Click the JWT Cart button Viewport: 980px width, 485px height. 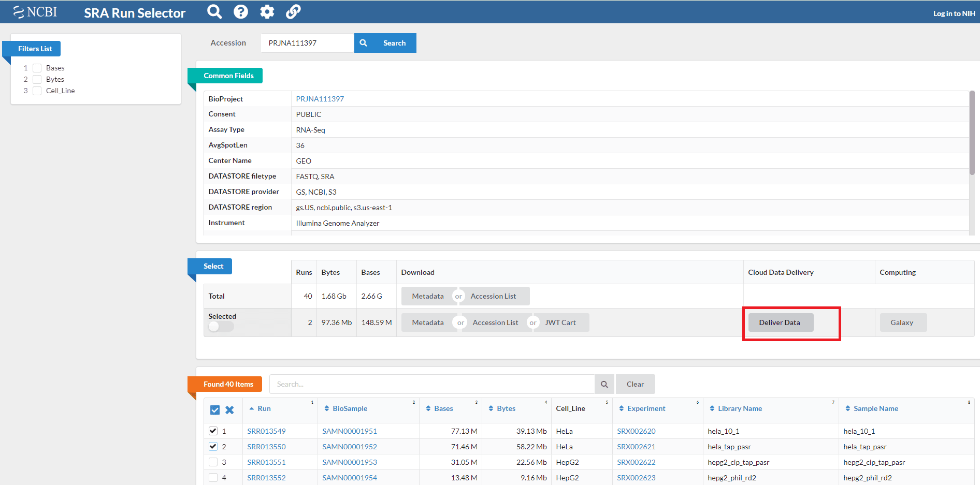pos(560,322)
